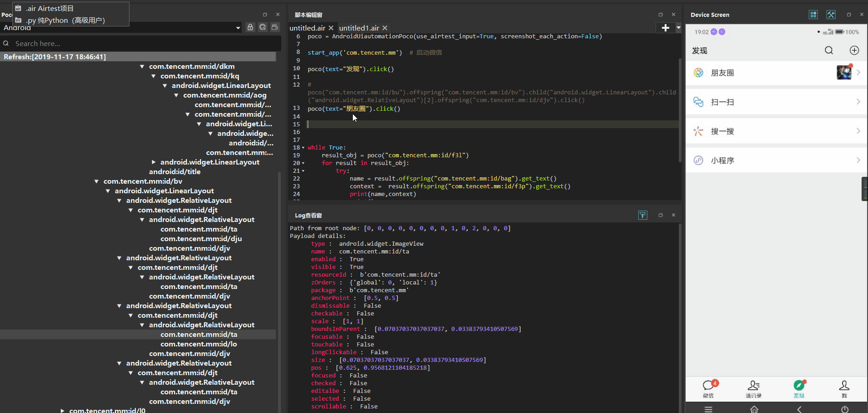Tap the device power button
Viewport: 868px width, 413px height.
coord(845,409)
